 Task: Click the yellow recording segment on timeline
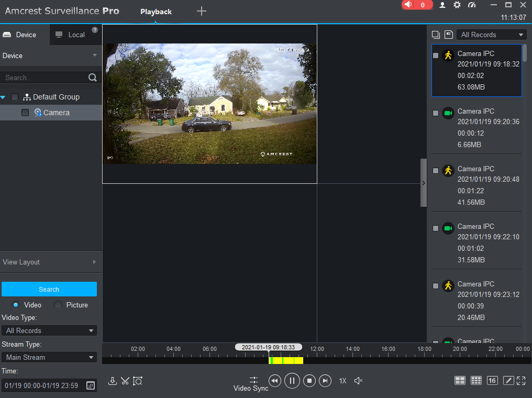click(288, 360)
